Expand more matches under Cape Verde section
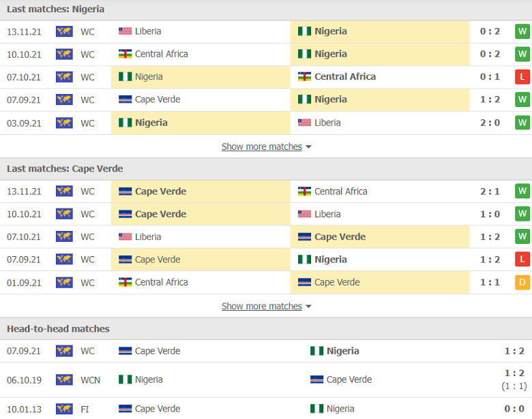532x419 pixels. click(261, 306)
